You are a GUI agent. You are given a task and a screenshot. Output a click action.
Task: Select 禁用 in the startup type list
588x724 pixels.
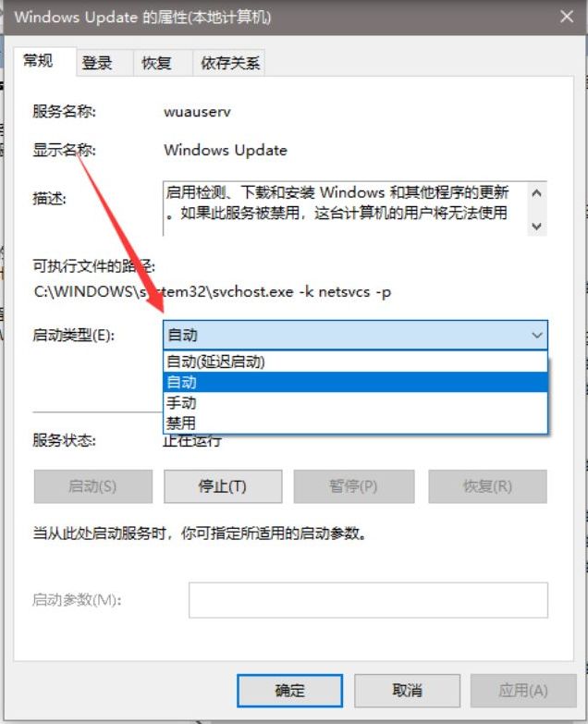point(355,423)
